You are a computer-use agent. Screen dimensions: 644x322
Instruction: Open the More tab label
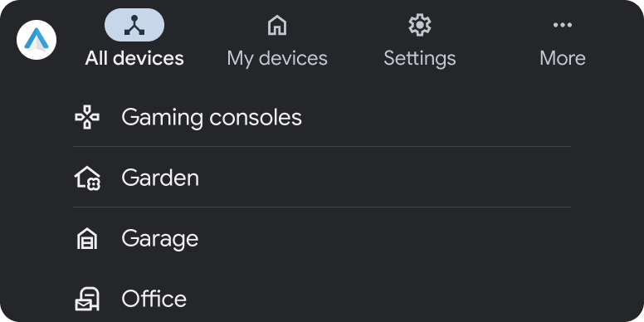coord(563,58)
